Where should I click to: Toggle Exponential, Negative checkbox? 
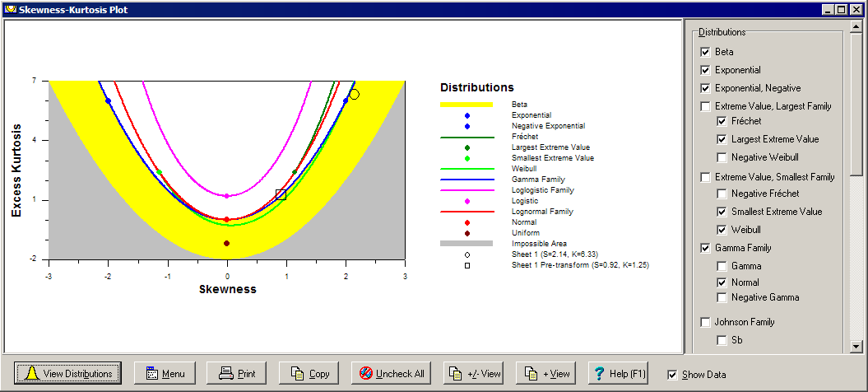705,88
